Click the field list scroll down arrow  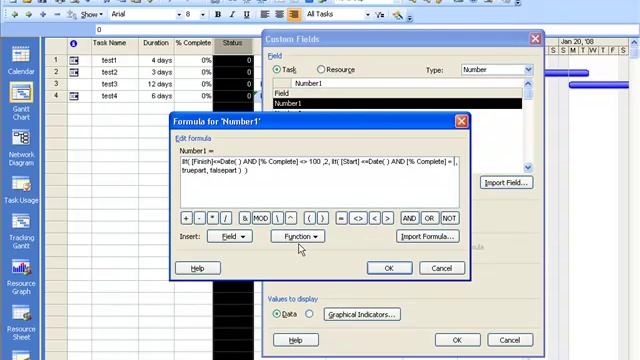(528, 167)
